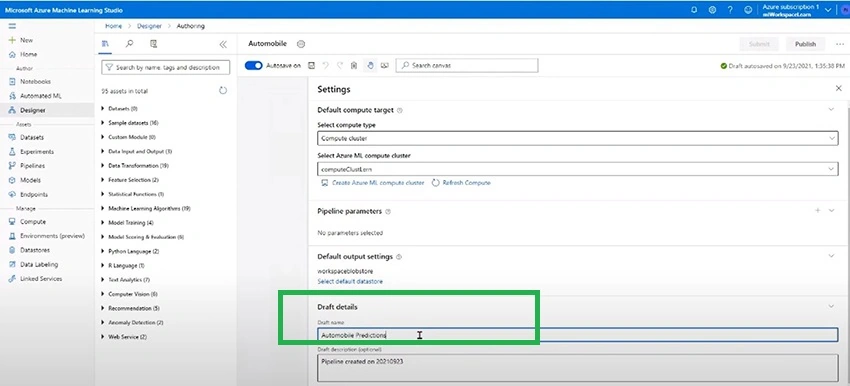Click the save icon beside Autosave
The width and height of the screenshot is (850, 386).
pos(312,66)
